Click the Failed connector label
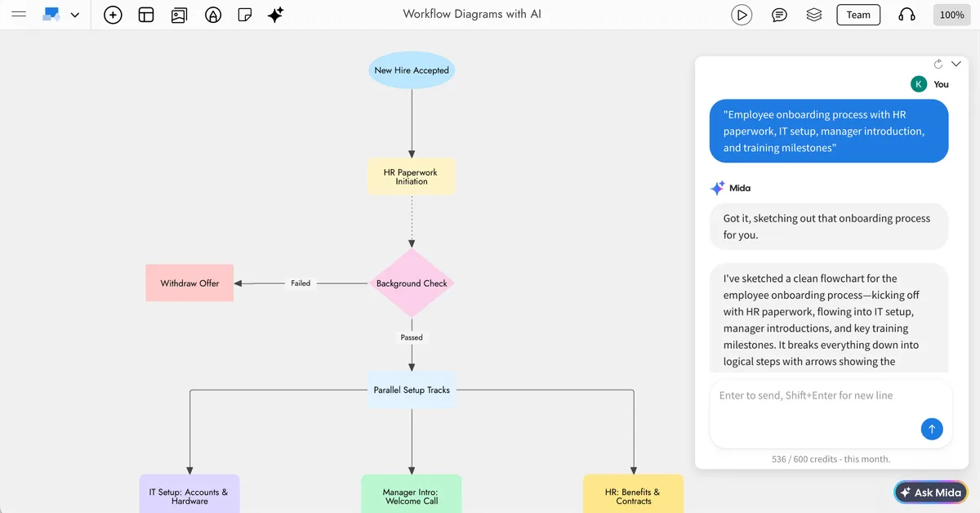Screen dimensions: 980x513 point(301,283)
